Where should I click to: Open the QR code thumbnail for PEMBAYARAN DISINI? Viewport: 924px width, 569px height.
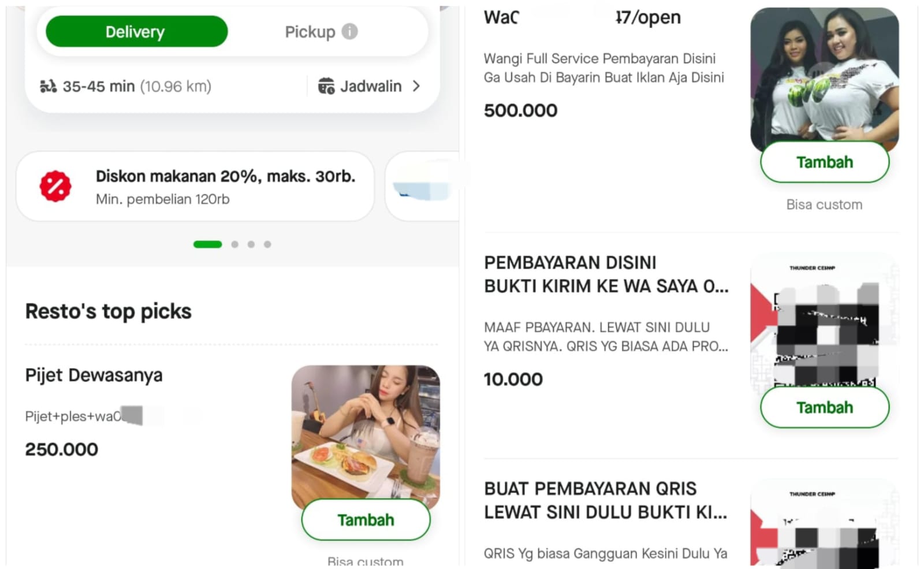824,323
